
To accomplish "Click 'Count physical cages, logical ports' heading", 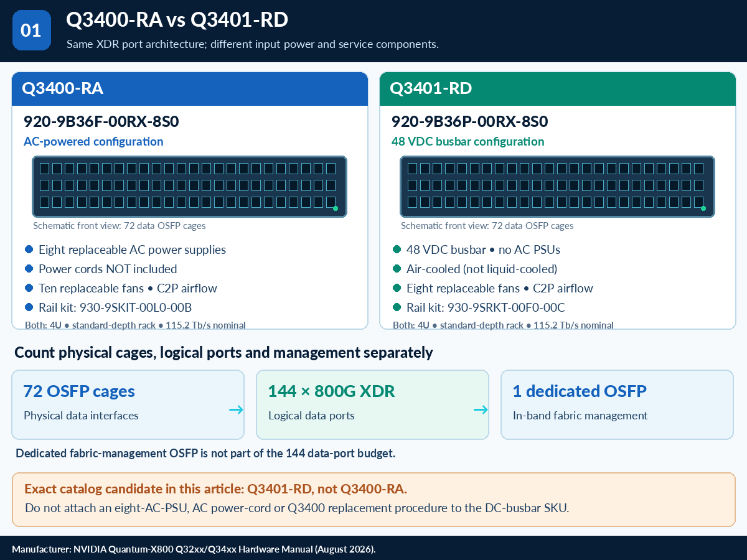I will point(223,353).
